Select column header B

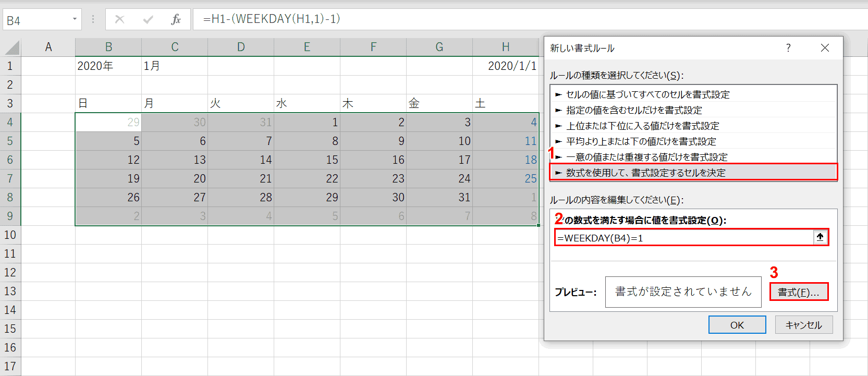coord(108,47)
